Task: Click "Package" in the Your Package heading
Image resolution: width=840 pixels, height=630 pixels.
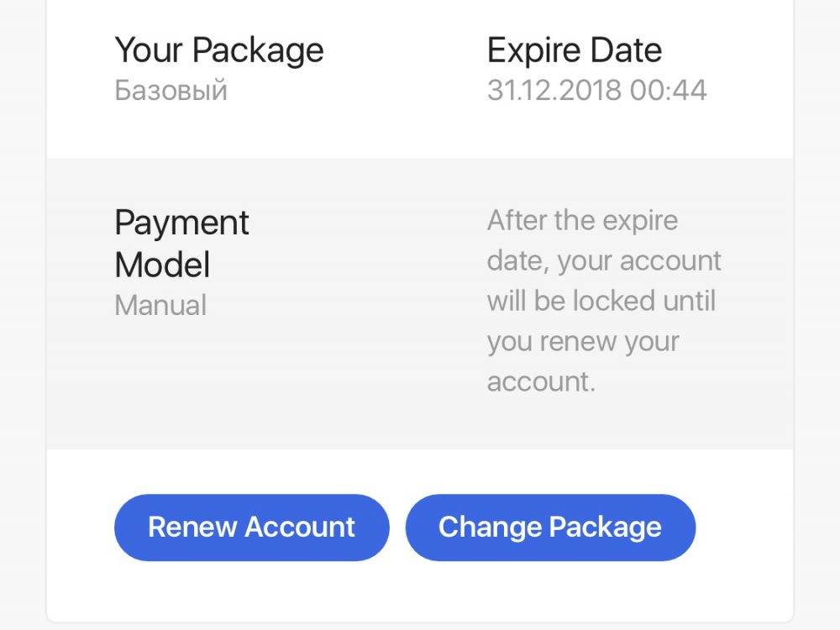Action: click(258, 50)
